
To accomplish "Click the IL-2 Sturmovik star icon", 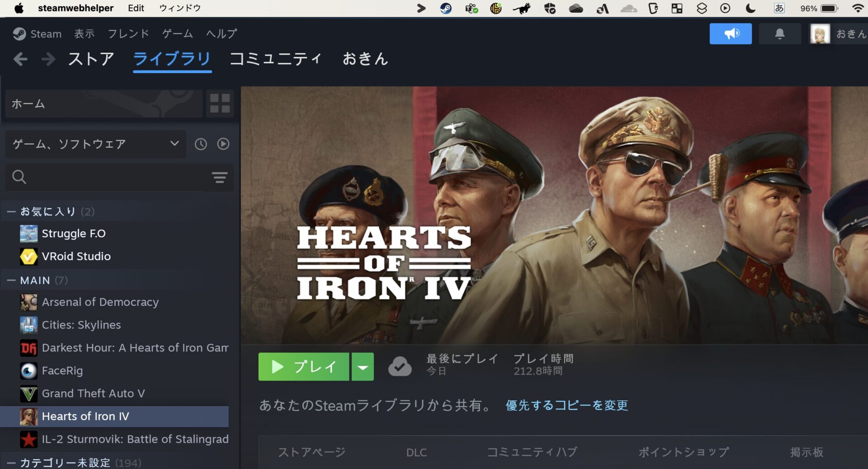I will coord(28,439).
